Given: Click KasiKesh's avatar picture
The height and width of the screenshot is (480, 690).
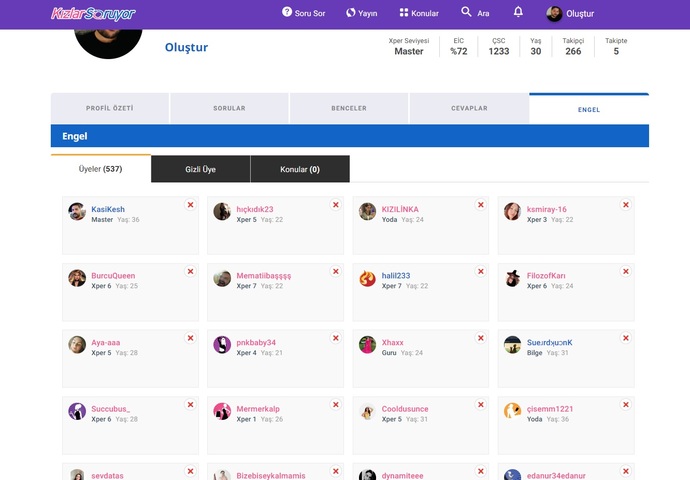Looking at the screenshot, I should pyautogui.click(x=77, y=212).
